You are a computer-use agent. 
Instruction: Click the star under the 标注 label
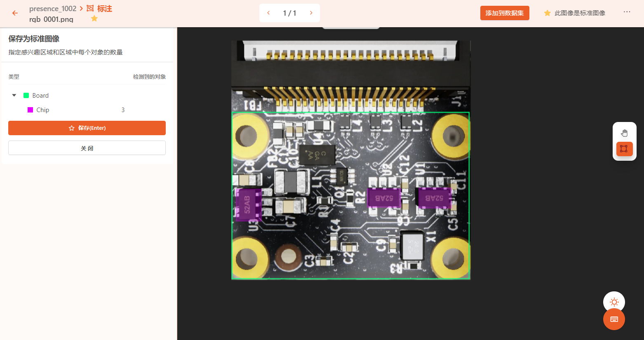(94, 19)
